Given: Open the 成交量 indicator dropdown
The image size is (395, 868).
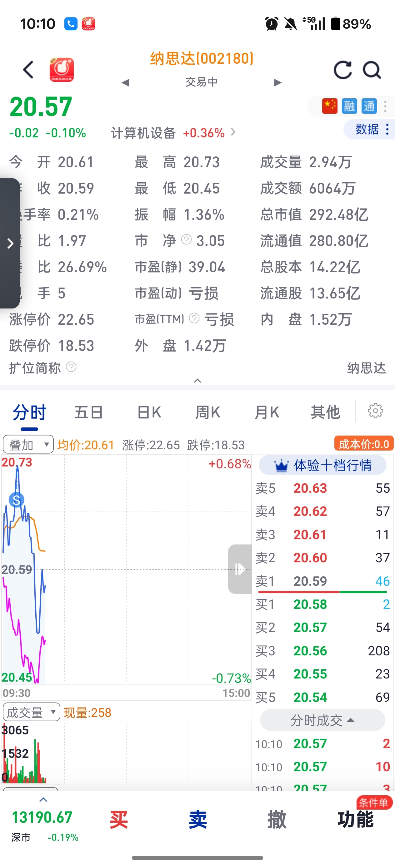Looking at the screenshot, I should 31,712.
